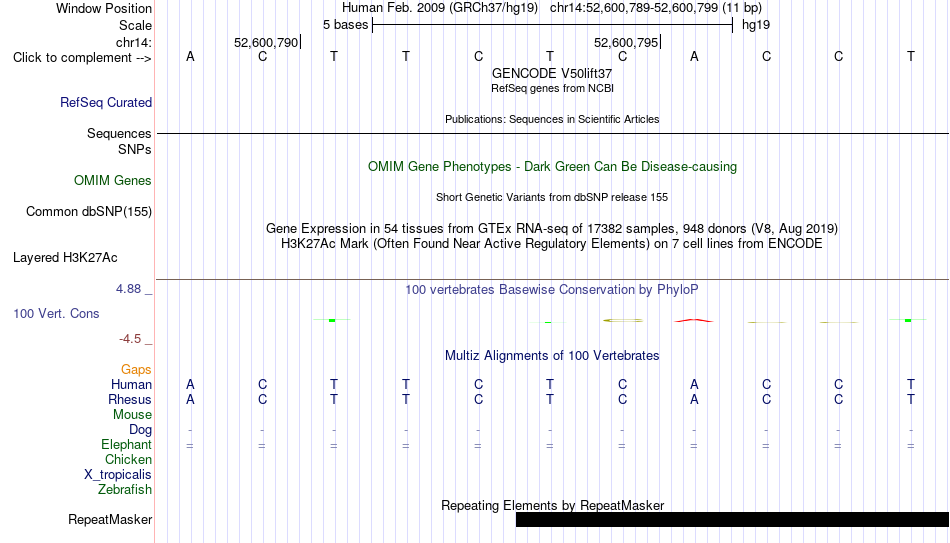The image size is (950, 543).
Task: Select the Zebrafish species label
Action: [x=125, y=489]
